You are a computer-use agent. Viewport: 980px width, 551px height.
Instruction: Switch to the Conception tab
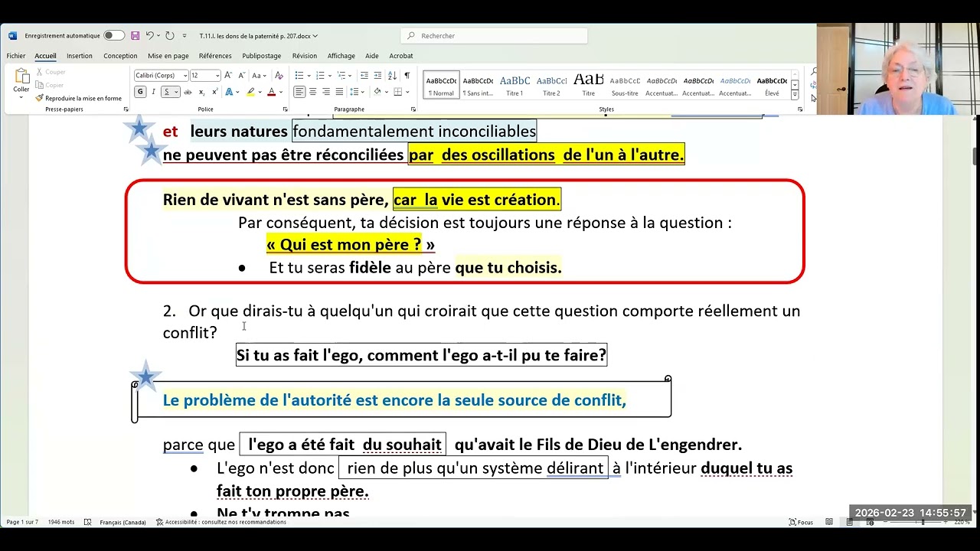pyautogui.click(x=120, y=56)
